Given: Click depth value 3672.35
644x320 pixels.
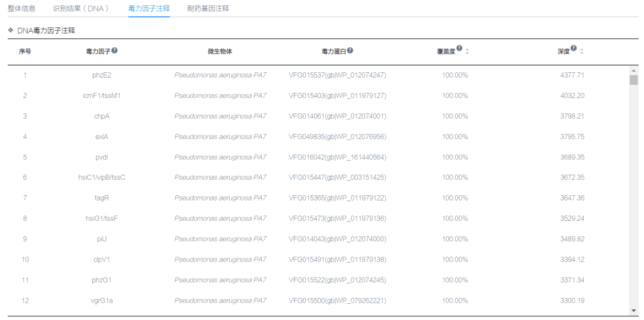Looking at the screenshot, I should coord(572,178).
